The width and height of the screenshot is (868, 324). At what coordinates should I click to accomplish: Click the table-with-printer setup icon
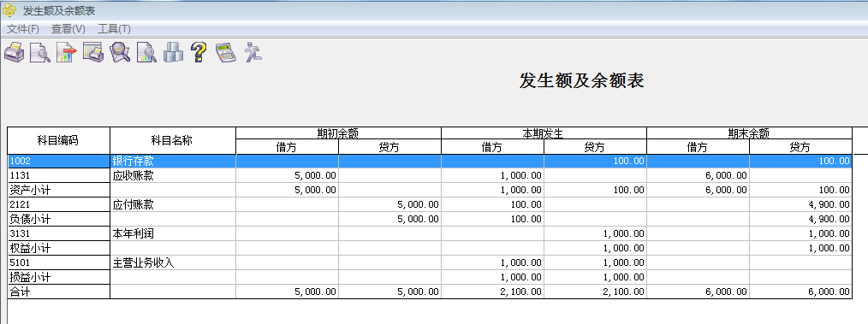[93, 52]
